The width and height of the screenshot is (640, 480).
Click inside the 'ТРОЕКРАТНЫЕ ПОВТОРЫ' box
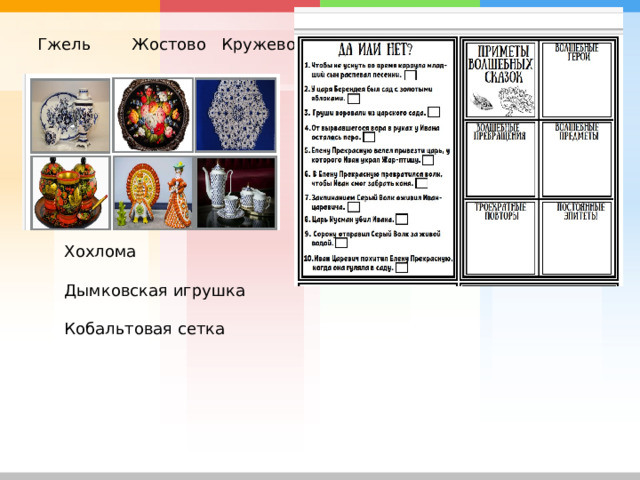click(x=500, y=238)
